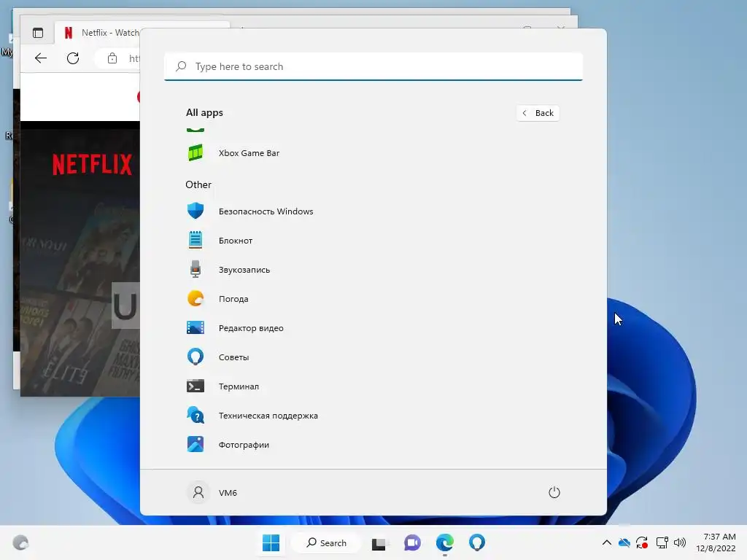Open the Chat app on taskbar

(x=412, y=542)
